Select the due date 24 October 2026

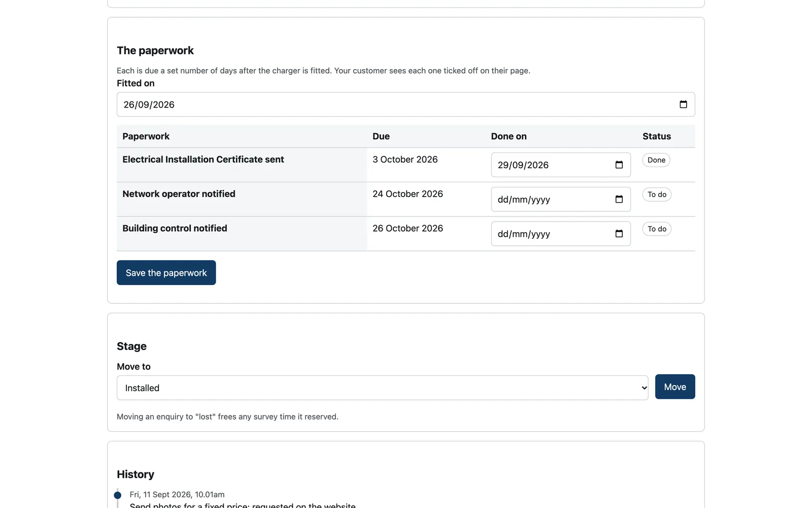(408, 194)
